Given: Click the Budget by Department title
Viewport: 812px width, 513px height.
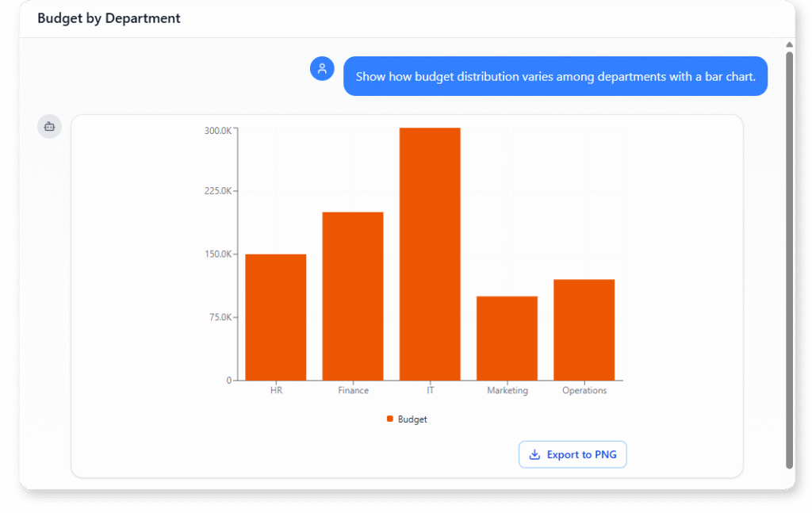Looking at the screenshot, I should click(109, 17).
